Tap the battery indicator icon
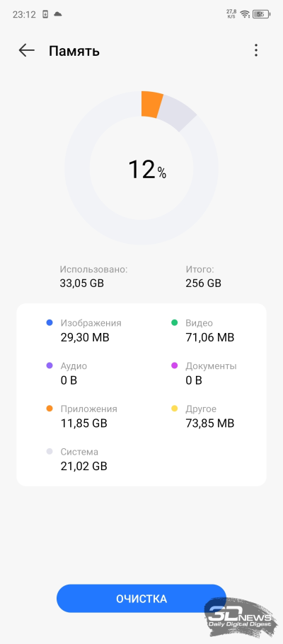This screenshot has width=283, height=644. [x=261, y=14]
